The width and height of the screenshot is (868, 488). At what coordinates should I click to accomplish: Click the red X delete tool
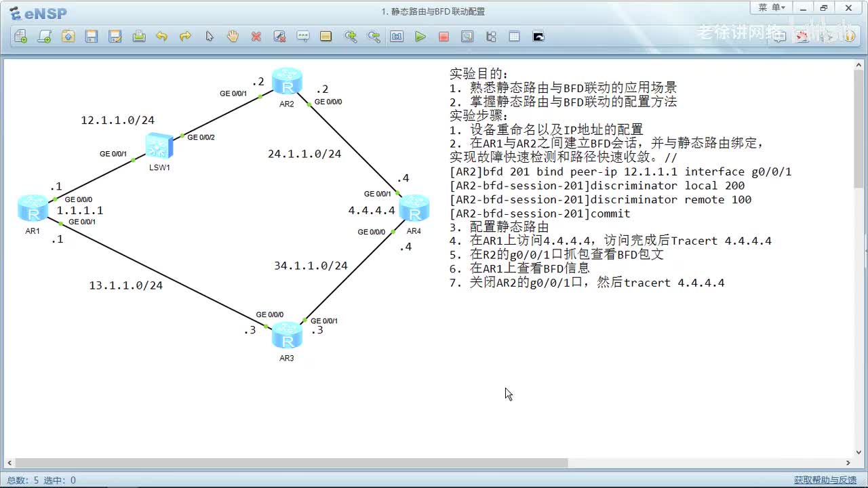click(256, 37)
